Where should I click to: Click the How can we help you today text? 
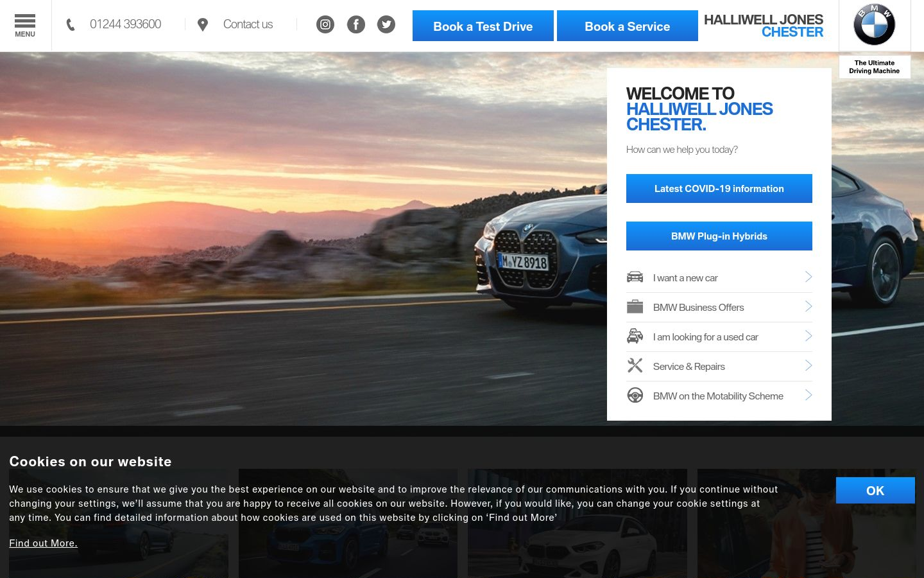pyautogui.click(x=681, y=150)
